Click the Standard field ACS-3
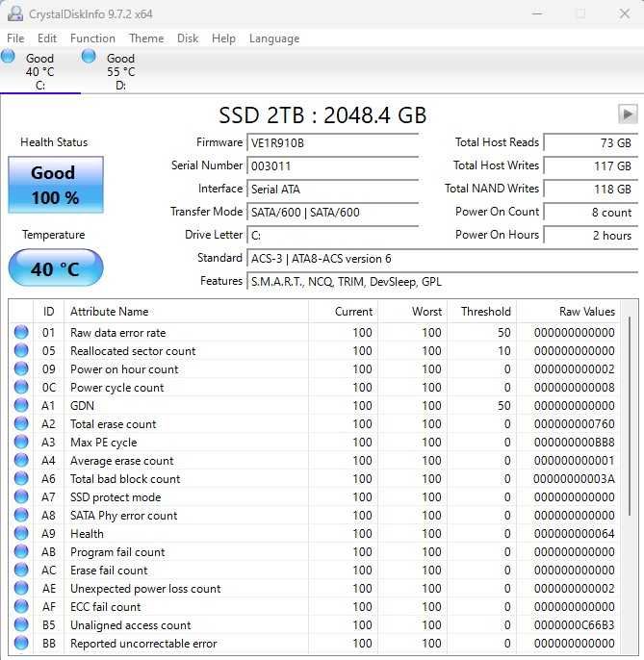Viewport: 644px width, 660px height. coord(442,259)
